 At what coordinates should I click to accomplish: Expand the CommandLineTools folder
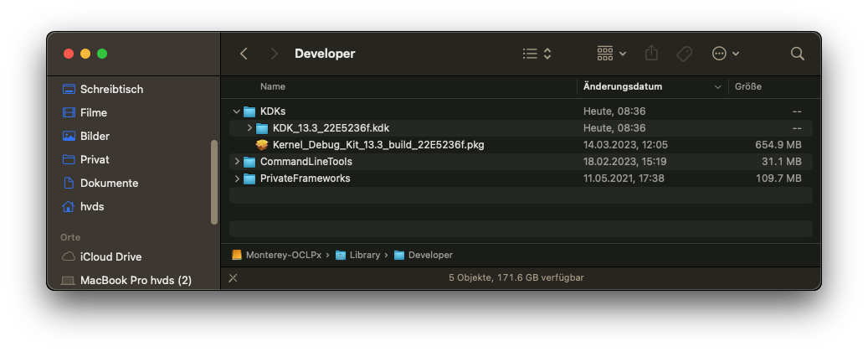click(x=237, y=162)
